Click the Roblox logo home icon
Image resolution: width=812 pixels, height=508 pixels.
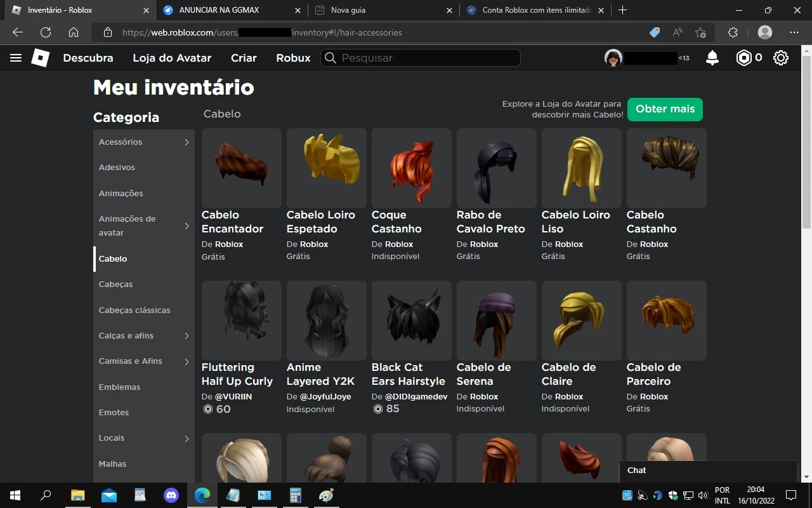point(40,58)
